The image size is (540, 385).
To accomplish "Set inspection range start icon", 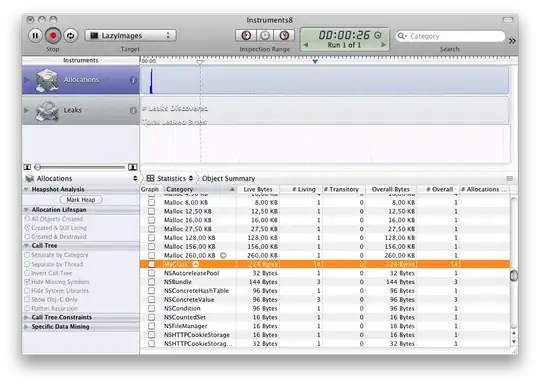I will click(x=246, y=35).
